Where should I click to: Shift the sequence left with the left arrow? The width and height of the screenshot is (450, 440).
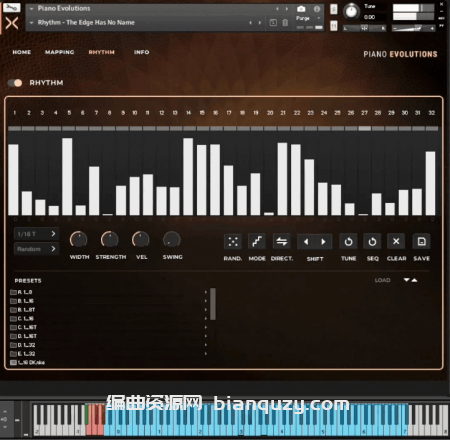306,242
